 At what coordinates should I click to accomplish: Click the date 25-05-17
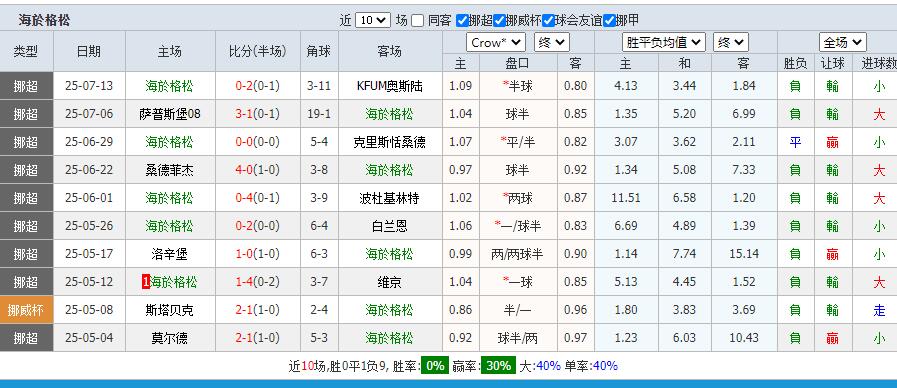click(x=89, y=254)
